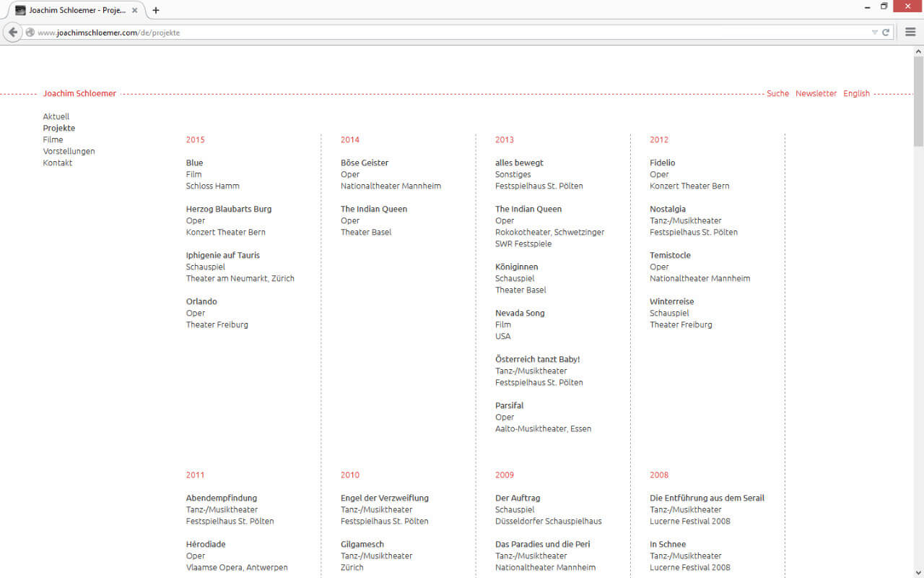Open the alles bewegt project
Screen dimensions: 924x578
(x=519, y=163)
